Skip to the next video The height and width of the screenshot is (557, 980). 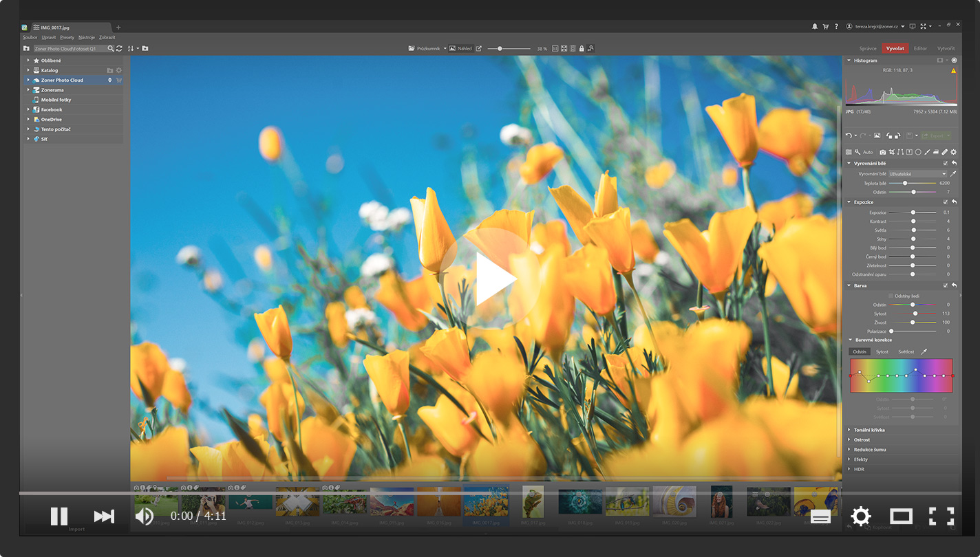pyautogui.click(x=104, y=516)
